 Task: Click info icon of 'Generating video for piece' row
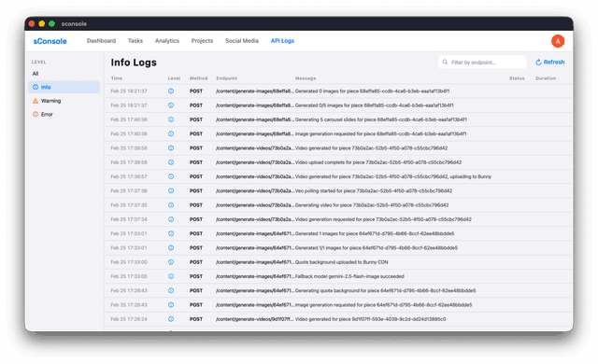[x=171, y=205]
